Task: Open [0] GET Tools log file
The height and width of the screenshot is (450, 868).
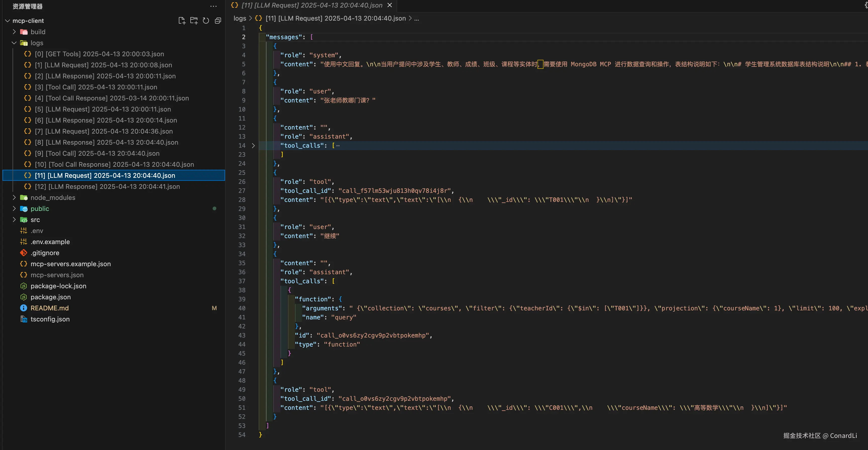Action: pos(99,54)
